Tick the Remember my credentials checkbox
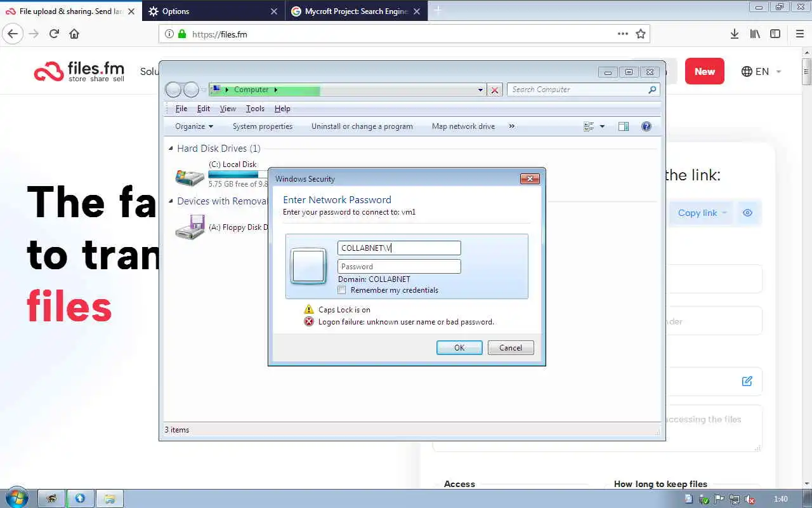 click(342, 290)
